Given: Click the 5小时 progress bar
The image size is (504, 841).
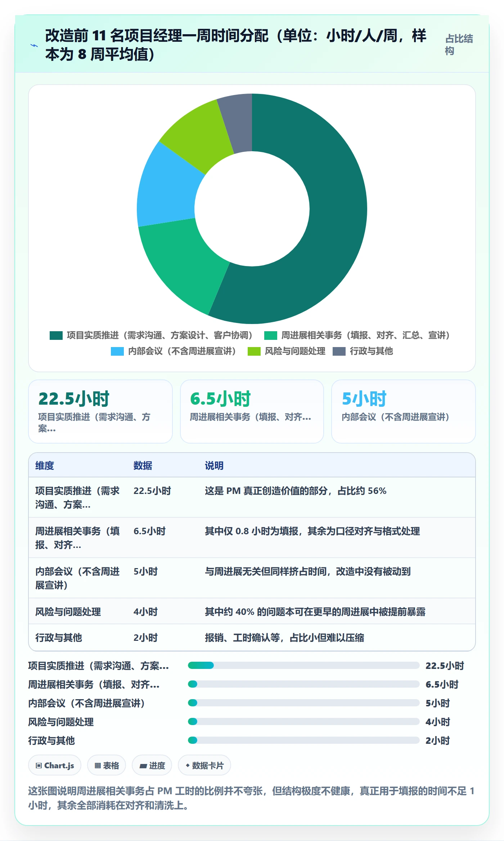Looking at the screenshot, I should tap(303, 703).
